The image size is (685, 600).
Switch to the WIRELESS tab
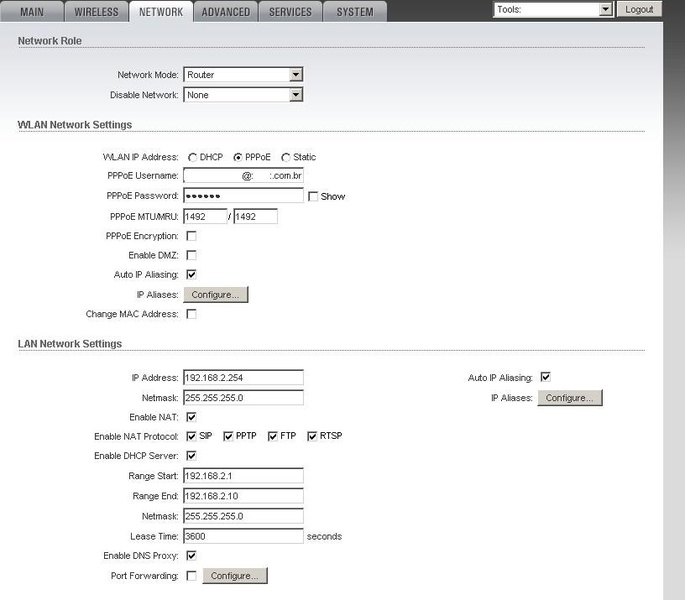click(x=97, y=11)
